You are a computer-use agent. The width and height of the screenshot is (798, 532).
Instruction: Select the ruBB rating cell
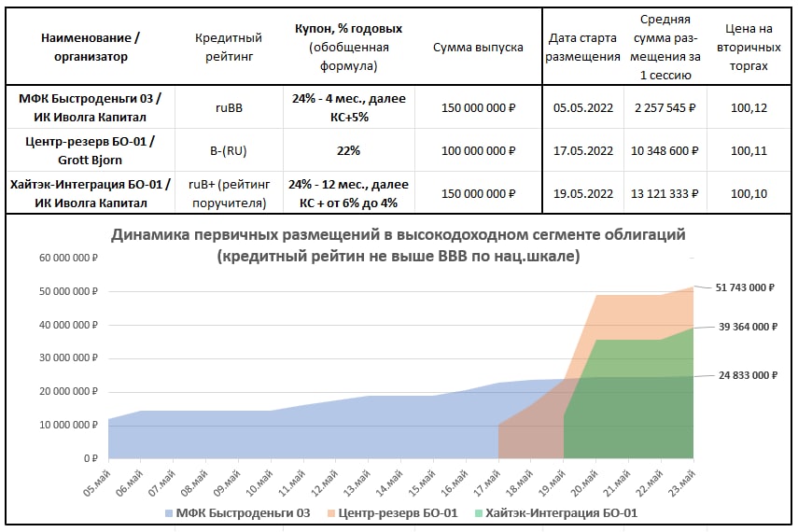(229, 107)
